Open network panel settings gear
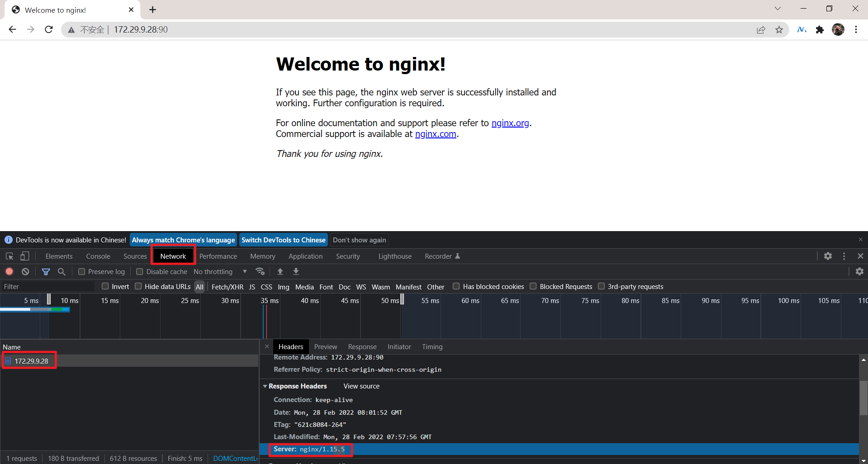The height and width of the screenshot is (464, 868). [859, 271]
